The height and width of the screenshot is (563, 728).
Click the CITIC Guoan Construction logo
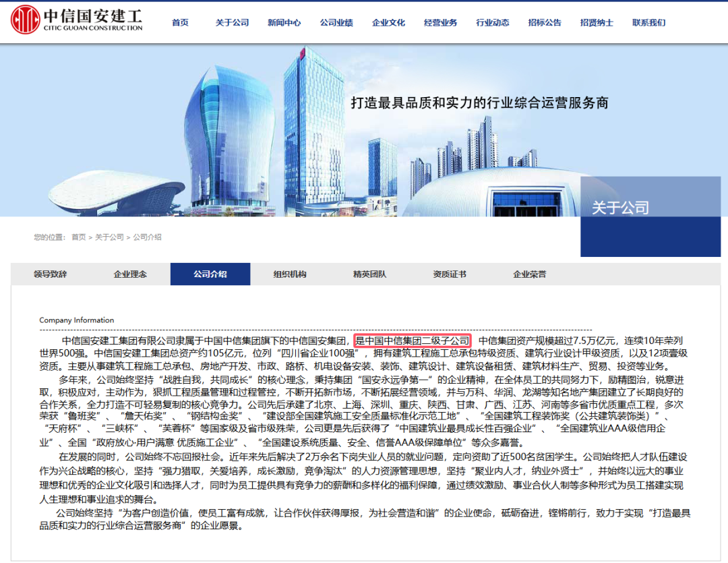pos(77,20)
